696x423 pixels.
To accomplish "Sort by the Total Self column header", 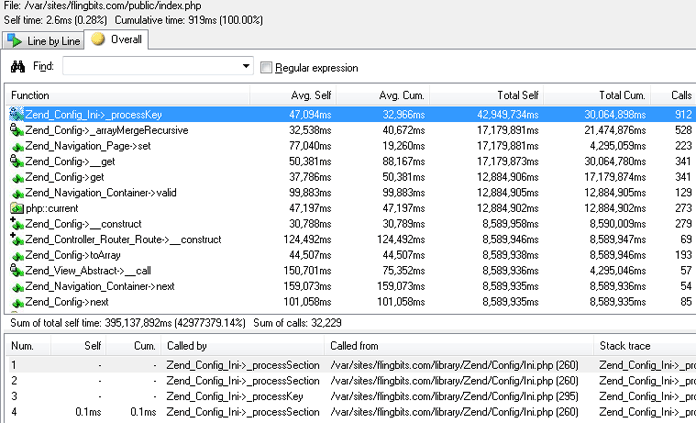I will pyautogui.click(x=486, y=95).
